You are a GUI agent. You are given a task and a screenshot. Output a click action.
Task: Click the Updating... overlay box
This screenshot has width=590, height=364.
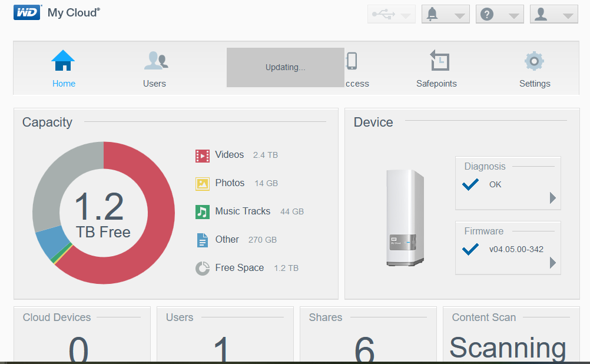[x=285, y=67]
